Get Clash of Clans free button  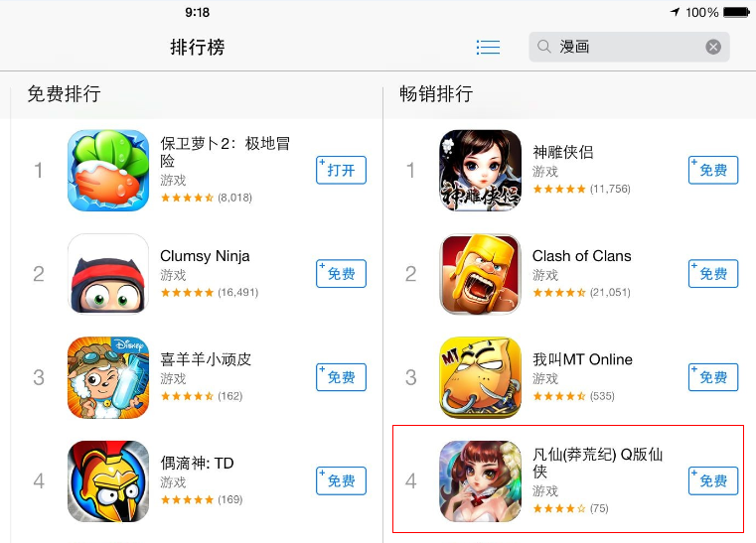click(713, 274)
